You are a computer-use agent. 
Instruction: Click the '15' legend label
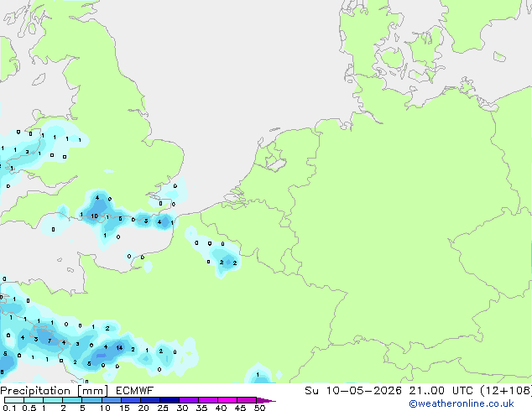124,408
